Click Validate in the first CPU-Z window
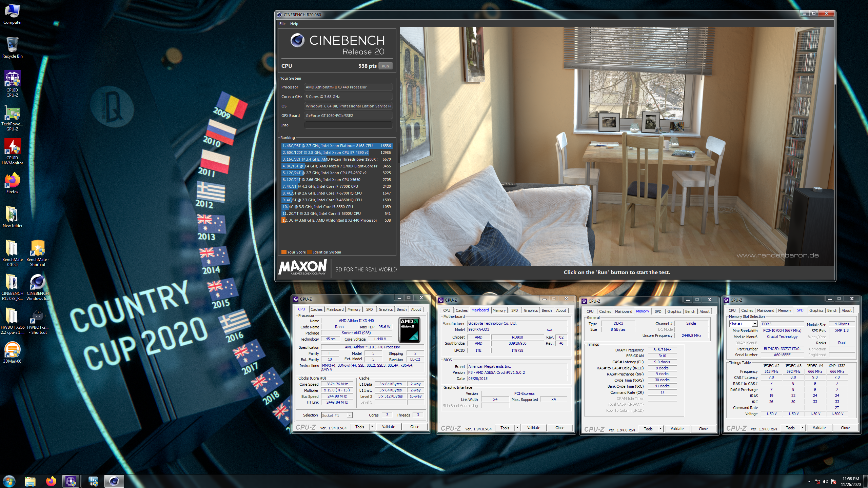868x488 pixels. 389,427
